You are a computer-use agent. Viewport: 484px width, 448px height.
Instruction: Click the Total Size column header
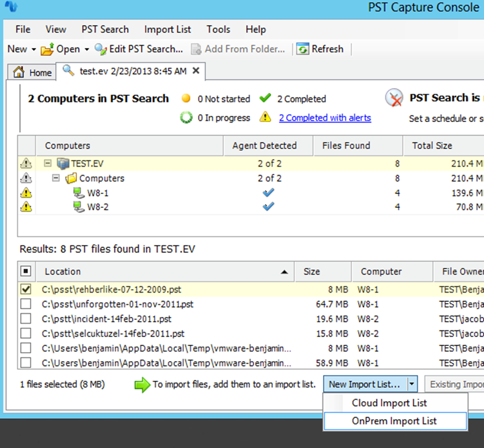click(443, 145)
